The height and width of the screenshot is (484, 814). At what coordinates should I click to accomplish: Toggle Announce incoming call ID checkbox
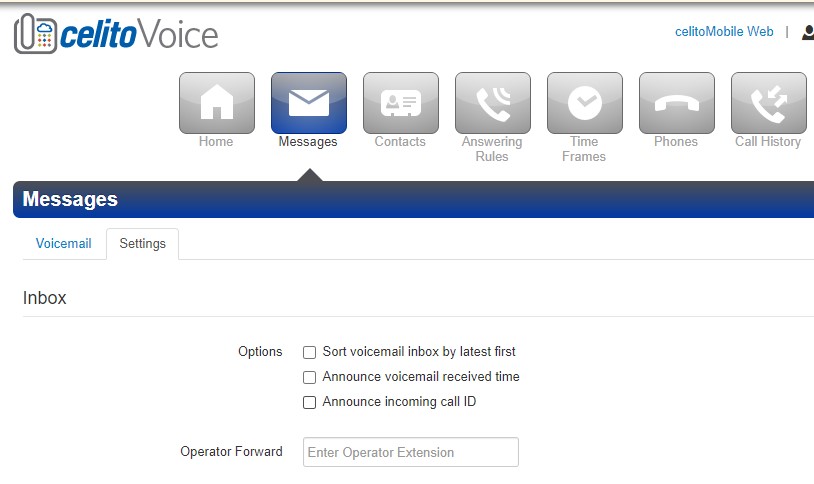tap(309, 402)
